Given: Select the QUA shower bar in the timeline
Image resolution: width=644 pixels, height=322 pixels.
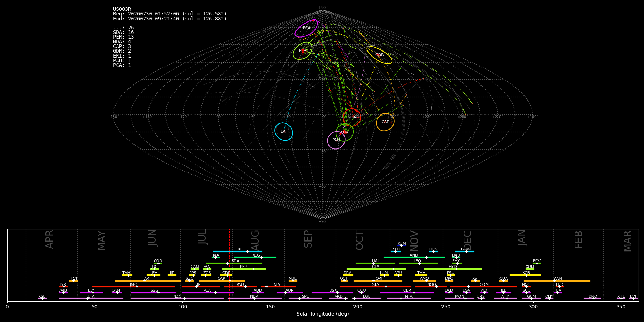Looking at the screenshot, I should click(x=503, y=281).
